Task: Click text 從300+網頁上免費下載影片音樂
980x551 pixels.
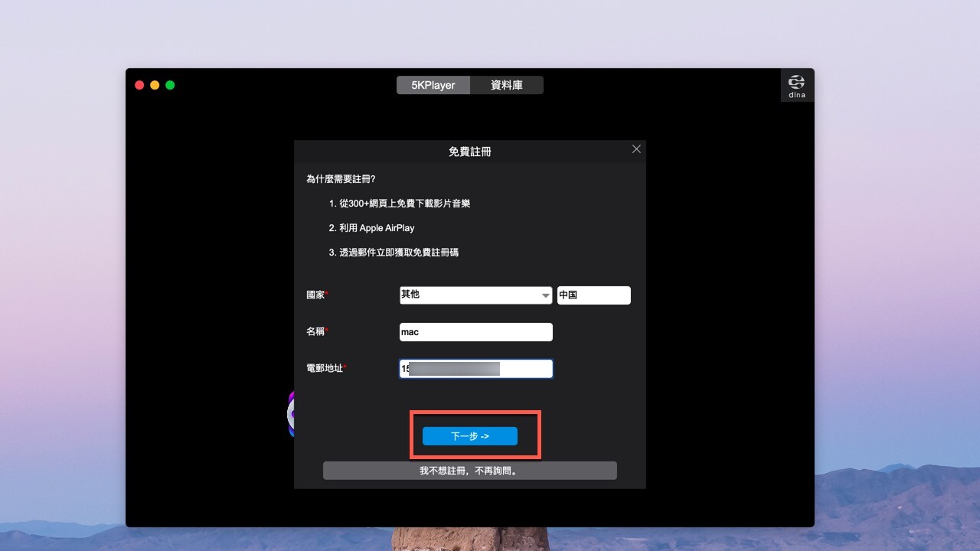Action: (404, 204)
